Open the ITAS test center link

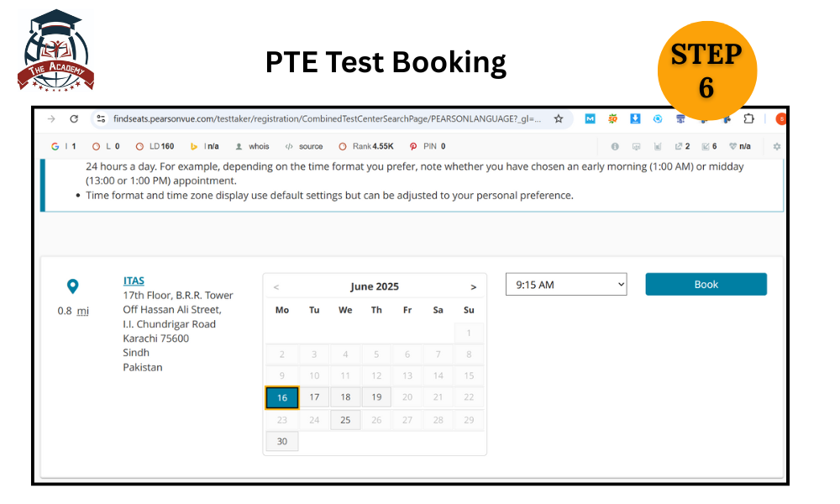(x=134, y=281)
